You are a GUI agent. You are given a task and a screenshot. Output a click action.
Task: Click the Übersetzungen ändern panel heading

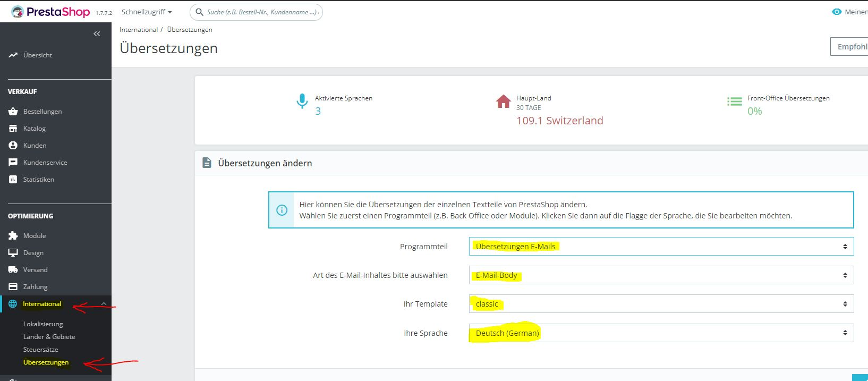265,163
